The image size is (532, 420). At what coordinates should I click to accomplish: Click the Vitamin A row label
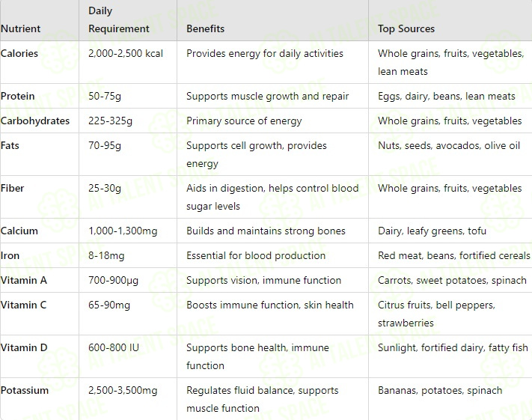click(x=24, y=280)
